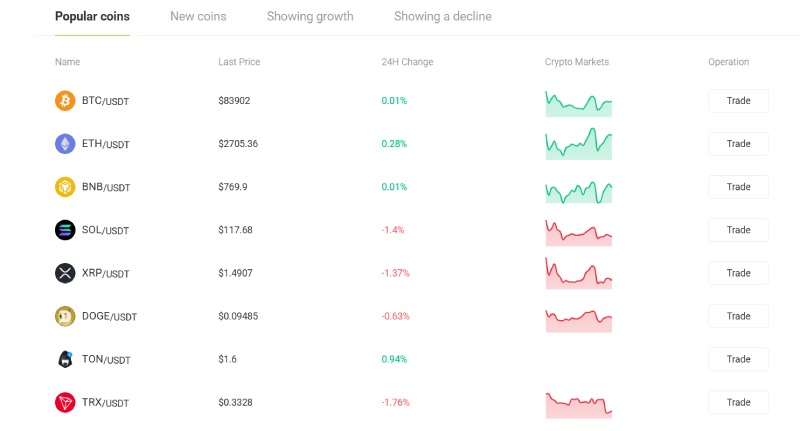Open the ETH/USDT market sparkline chart

click(x=579, y=144)
